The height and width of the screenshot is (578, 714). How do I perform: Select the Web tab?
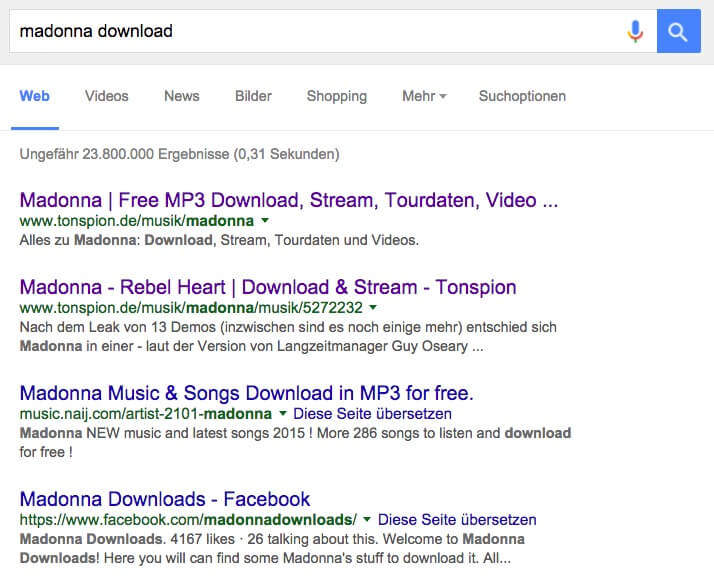click(35, 96)
